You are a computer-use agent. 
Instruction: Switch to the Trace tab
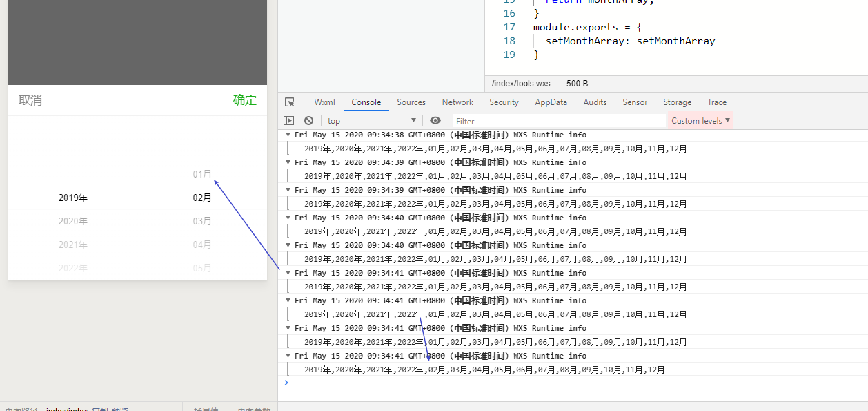pyautogui.click(x=717, y=102)
